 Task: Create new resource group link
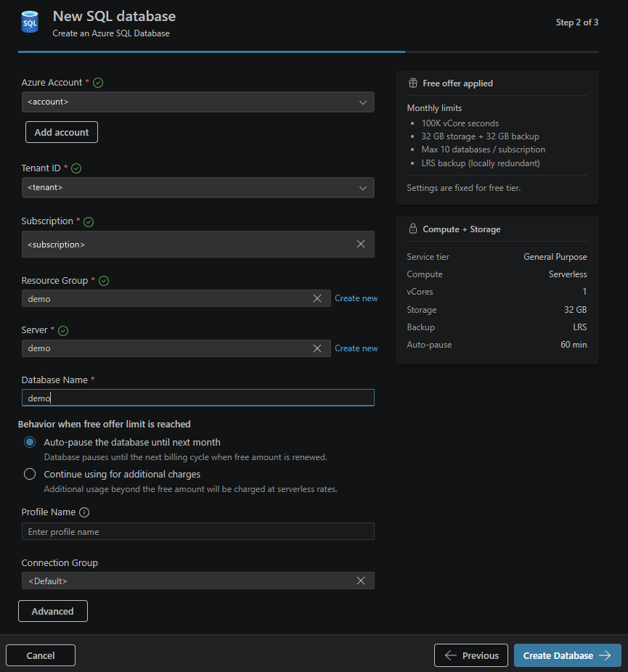(356, 298)
